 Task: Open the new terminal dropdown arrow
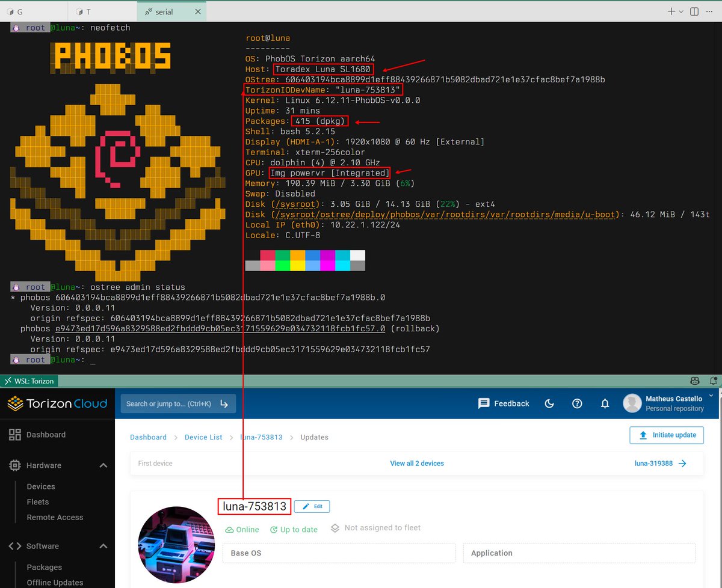coord(681,11)
